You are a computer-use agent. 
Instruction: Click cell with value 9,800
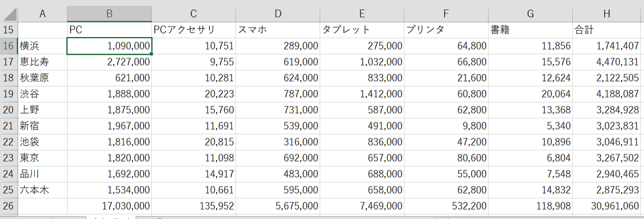point(446,126)
